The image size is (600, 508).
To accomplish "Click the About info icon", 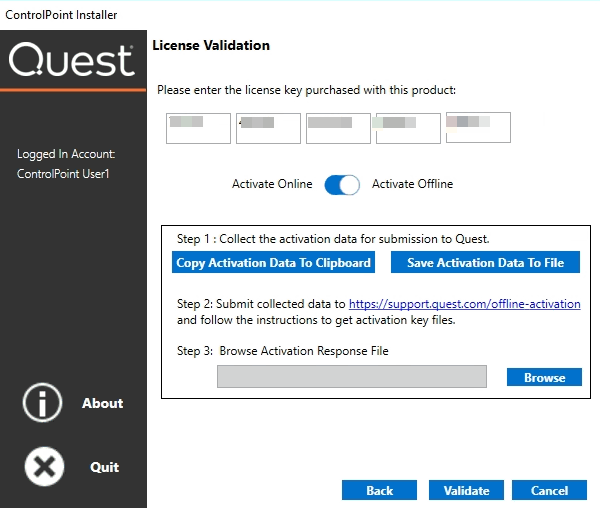I will 43,403.
